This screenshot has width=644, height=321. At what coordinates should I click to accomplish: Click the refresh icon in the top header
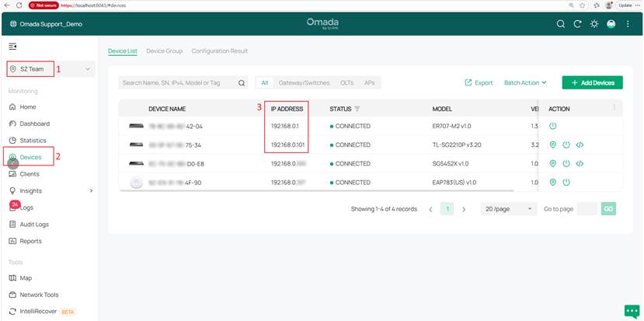pos(577,24)
